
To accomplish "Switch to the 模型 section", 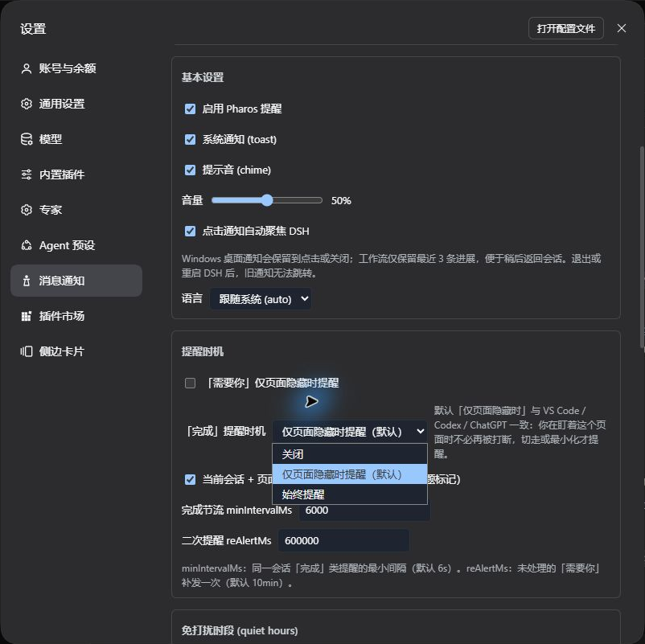I will point(76,139).
